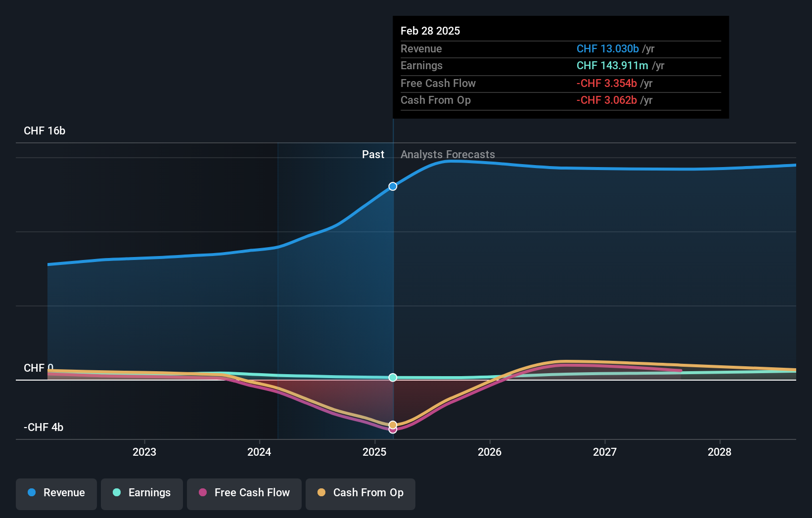Click the 2026 label on the time axis

pos(489,452)
